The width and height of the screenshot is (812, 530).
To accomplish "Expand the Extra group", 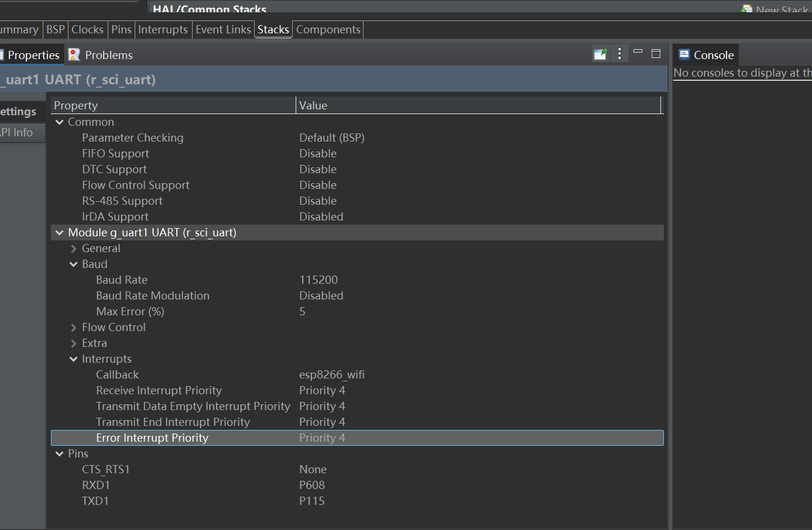I will click(x=73, y=343).
